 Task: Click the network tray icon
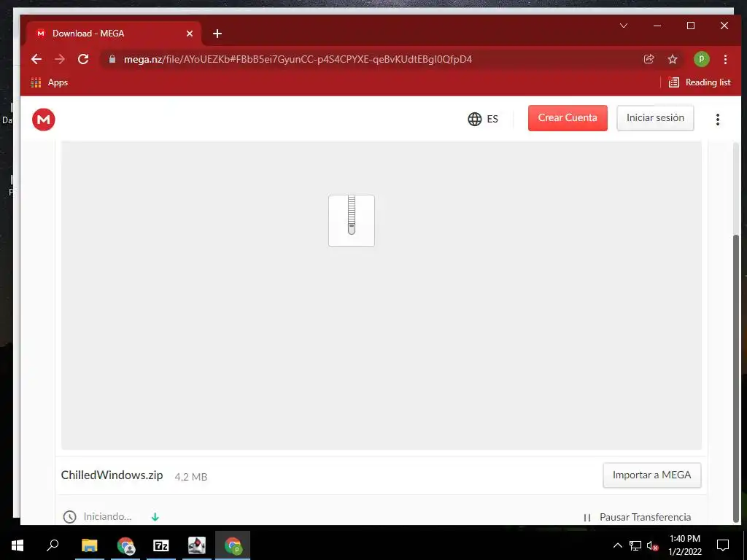pyautogui.click(x=635, y=545)
